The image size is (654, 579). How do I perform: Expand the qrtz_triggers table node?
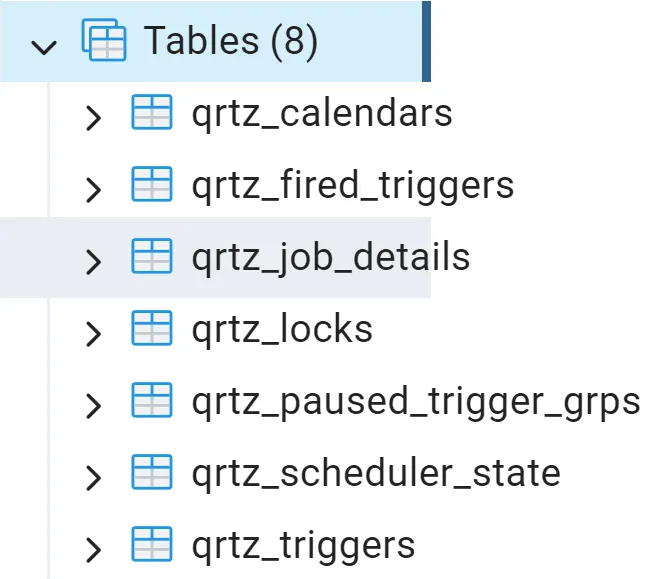93,550
